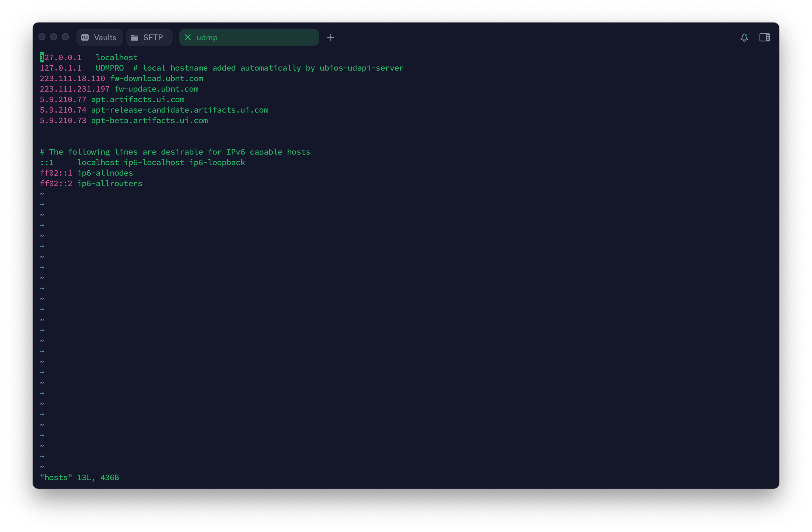812x532 pixels.
Task: Open the notifications bell icon
Action: pyautogui.click(x=744, y=38)
